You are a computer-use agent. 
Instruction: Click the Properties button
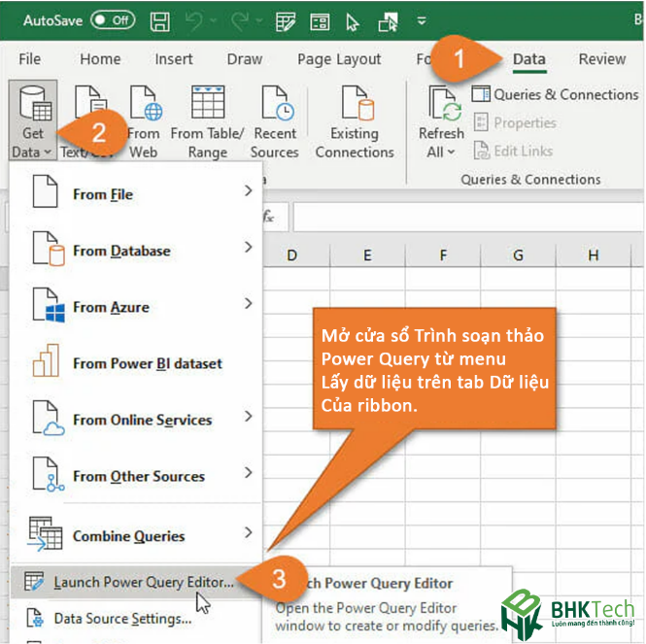pyautogui.click(x=515, y=122)
